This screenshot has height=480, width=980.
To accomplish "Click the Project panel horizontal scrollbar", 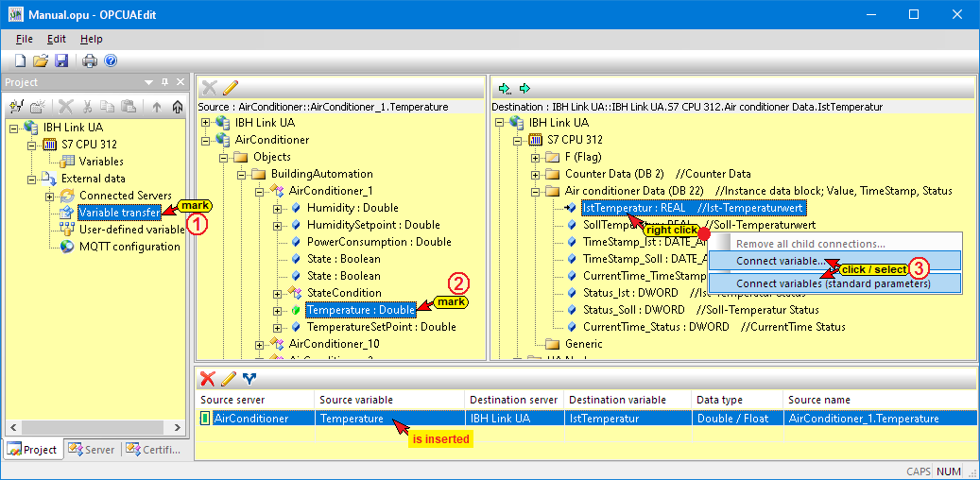I will pos(95,427).
